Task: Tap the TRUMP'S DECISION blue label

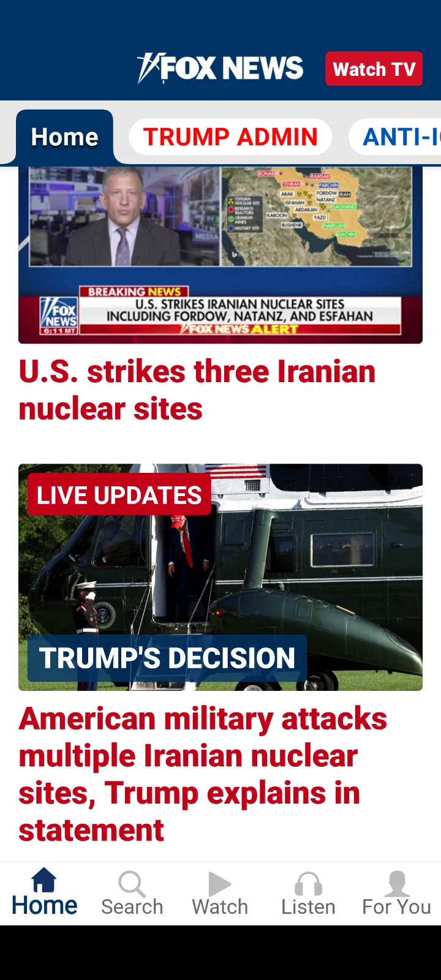Action: [x=167, y=658]
